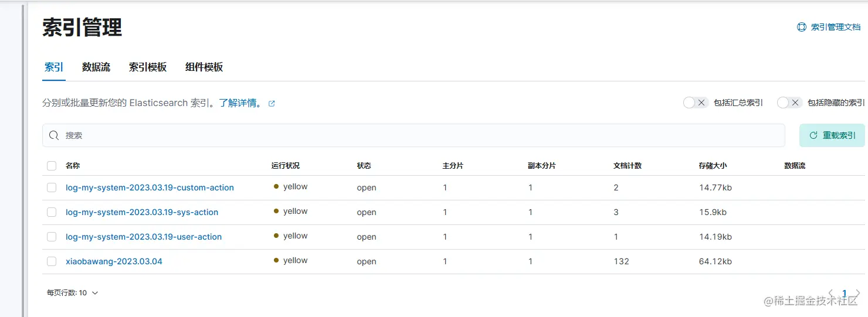Open the index log-my-system-2023.03.19-sys-action
This screenshot has height=317, width=868.
(142, 212)
